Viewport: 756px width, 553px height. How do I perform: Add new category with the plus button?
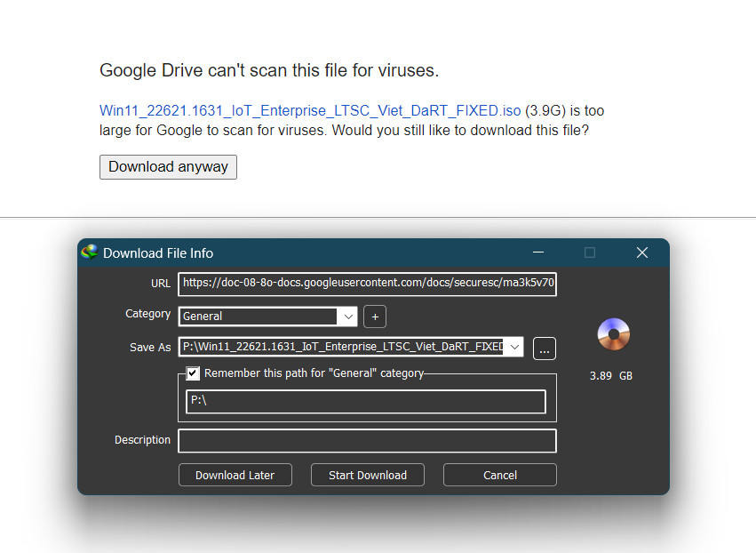click(x=375, y=317)
